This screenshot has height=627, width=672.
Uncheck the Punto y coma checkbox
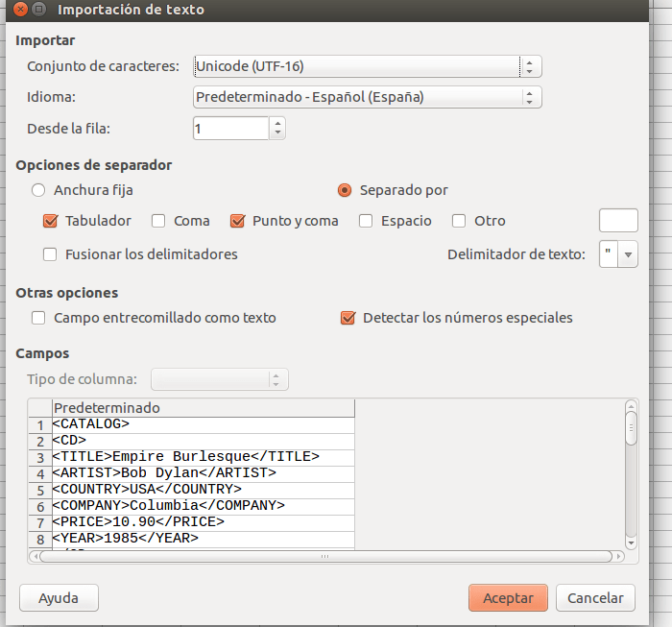coord(239,221)
